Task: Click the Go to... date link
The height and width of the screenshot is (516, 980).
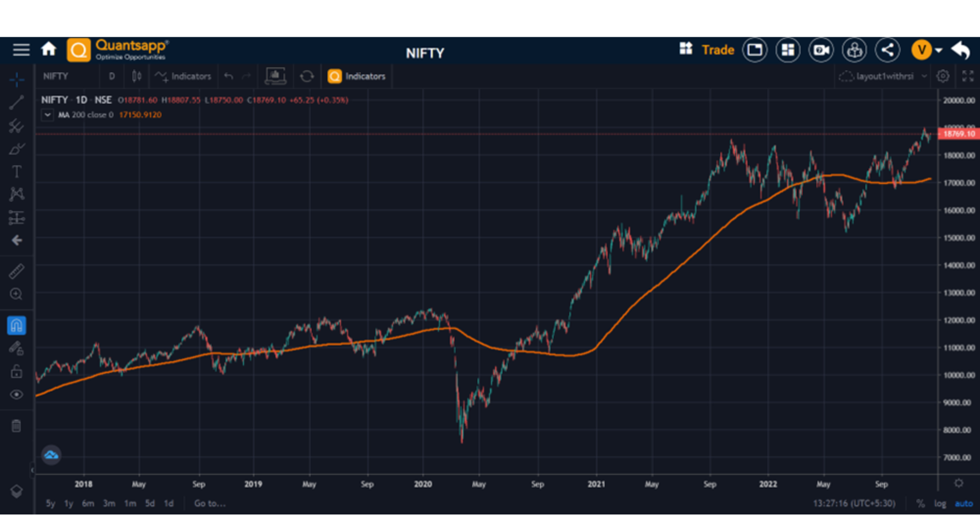Action: [x=209, y=503]
